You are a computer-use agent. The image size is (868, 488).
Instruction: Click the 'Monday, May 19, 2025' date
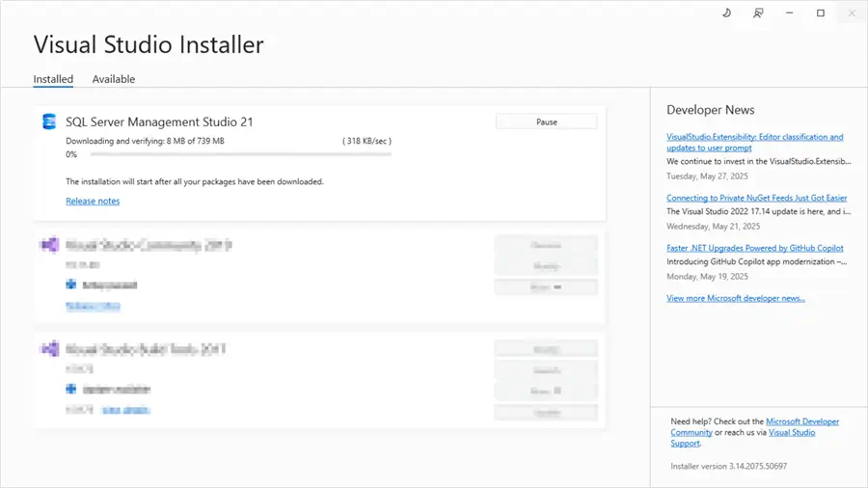point(707,276)
